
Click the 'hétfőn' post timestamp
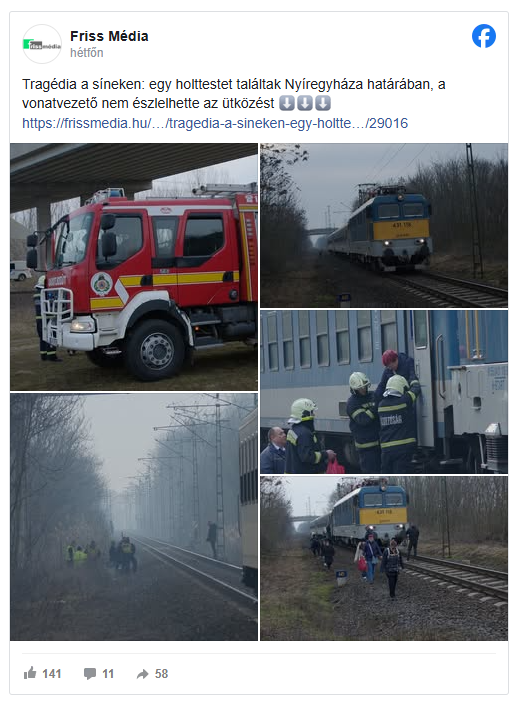coord(86,53)
